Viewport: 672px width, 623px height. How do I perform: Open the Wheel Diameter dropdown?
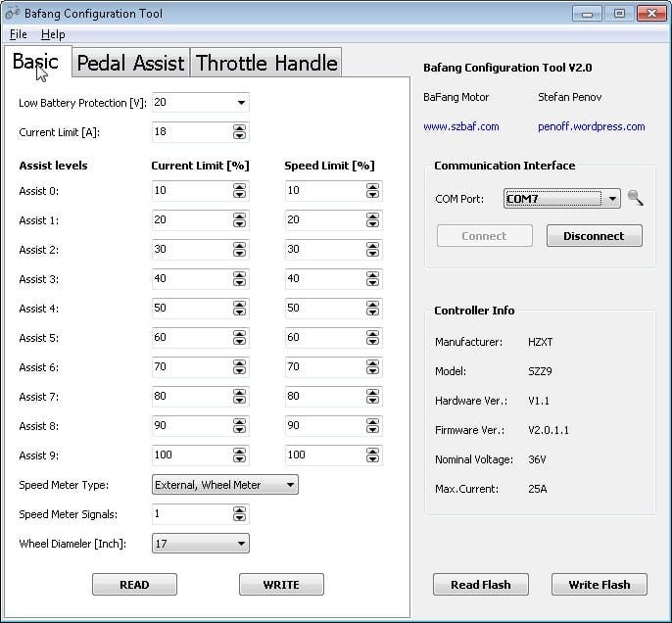click(201, 544)
